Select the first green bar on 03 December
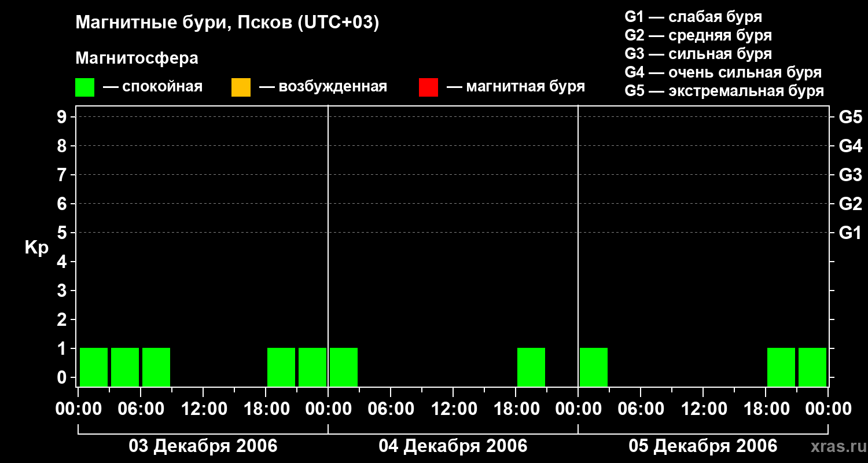 pos(94,367)
